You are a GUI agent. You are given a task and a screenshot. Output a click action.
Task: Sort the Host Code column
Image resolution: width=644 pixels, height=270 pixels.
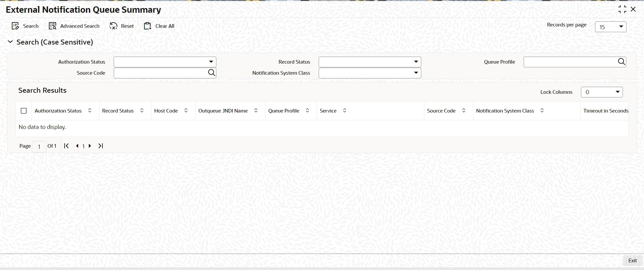(186, 111)
